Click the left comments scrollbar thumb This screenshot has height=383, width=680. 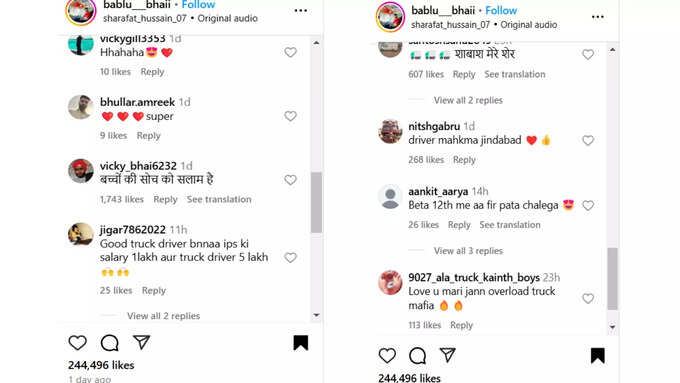pyautogui.click(x=316, y=203)
